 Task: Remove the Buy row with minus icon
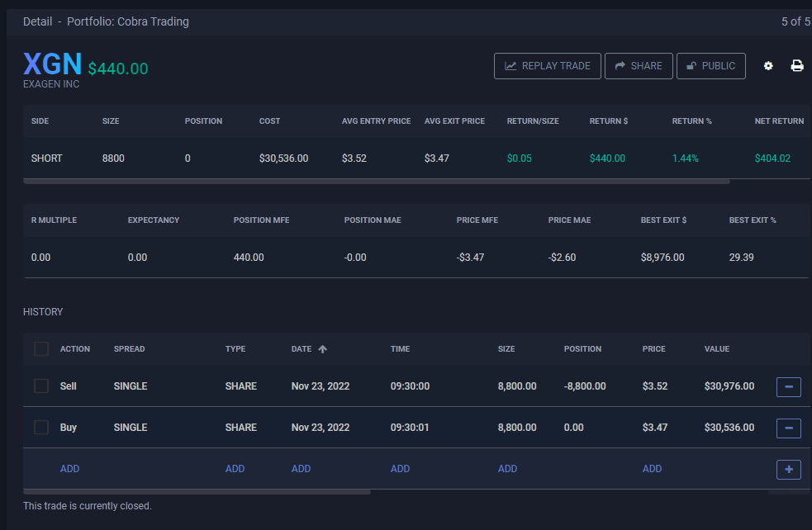pyautogui.click(x=788, y=428)
